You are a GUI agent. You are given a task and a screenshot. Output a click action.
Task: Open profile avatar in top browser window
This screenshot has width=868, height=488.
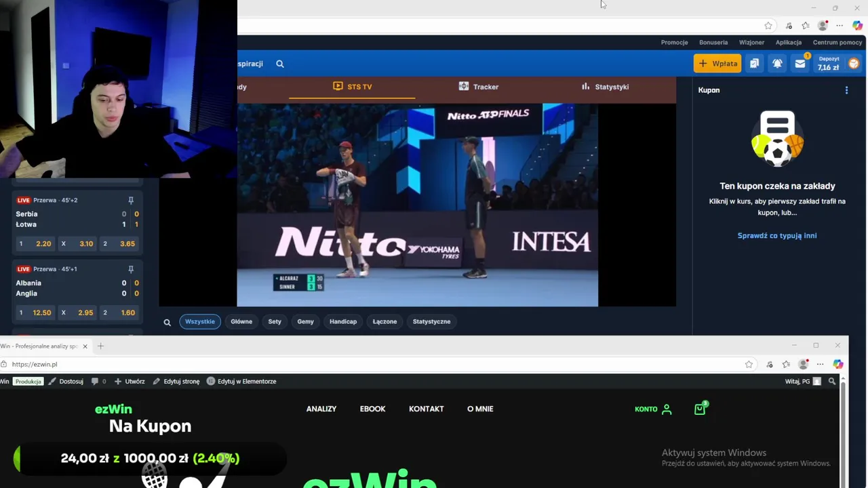click(x=823, y=26)
